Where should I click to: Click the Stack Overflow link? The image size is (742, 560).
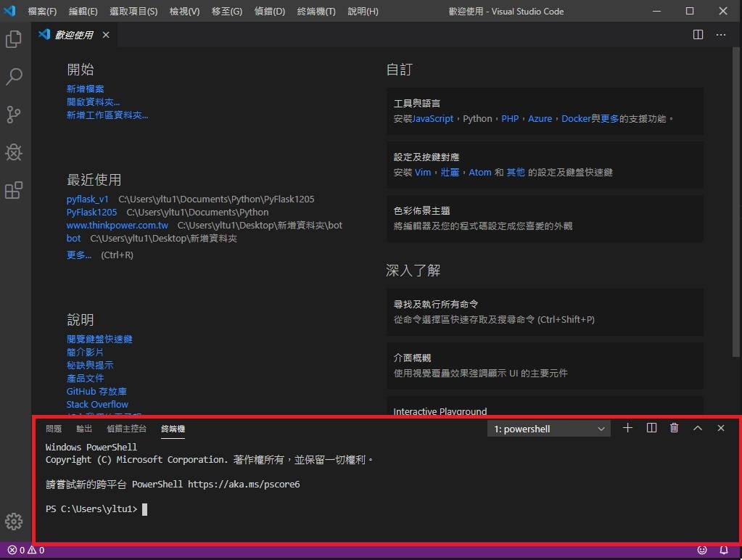point(97,404)
